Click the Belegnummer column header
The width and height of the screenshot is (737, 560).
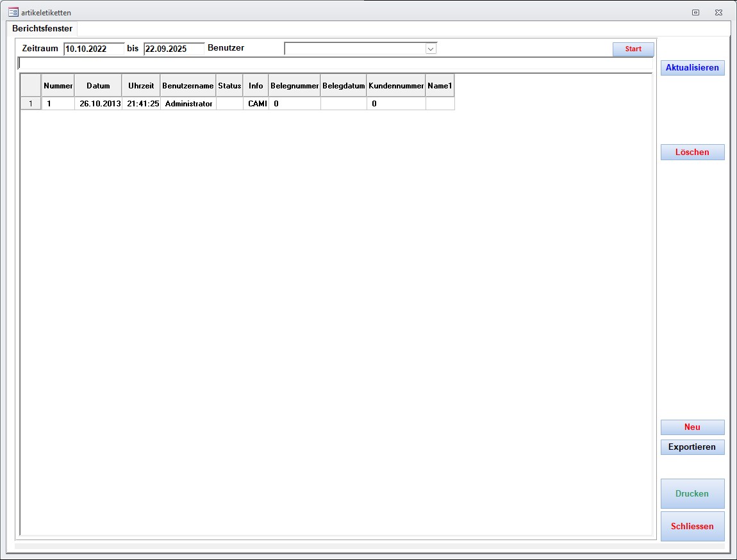point(294,86)
